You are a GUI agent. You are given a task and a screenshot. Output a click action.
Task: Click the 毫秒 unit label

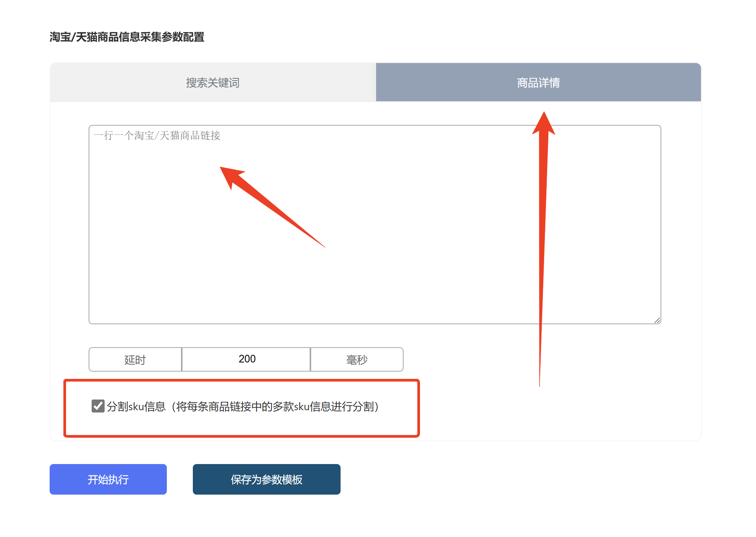tap(357, 359)
